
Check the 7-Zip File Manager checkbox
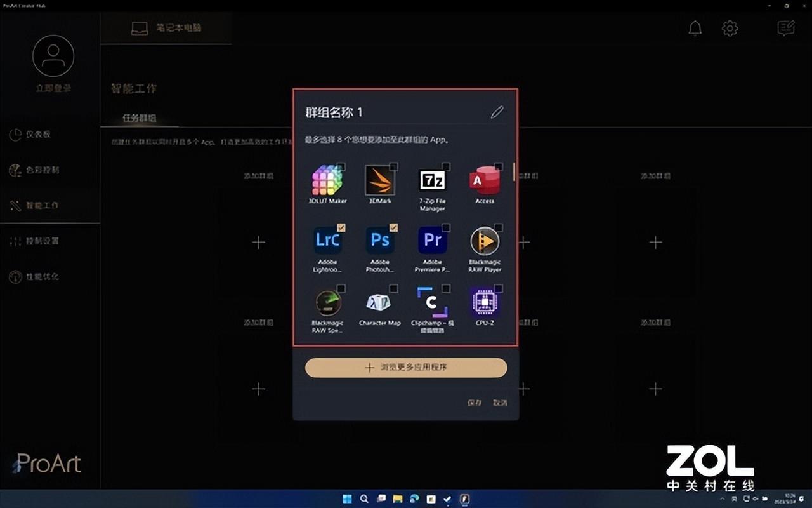click(x=446, y=166)
